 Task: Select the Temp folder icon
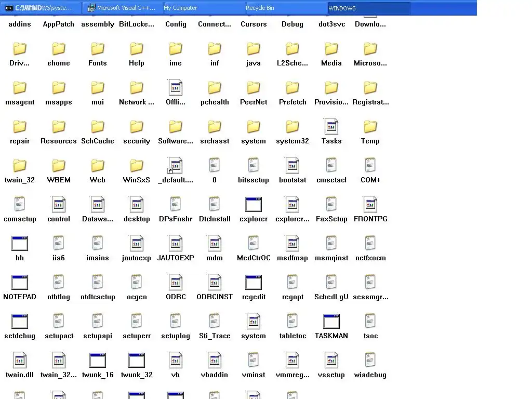click(370, 127)
